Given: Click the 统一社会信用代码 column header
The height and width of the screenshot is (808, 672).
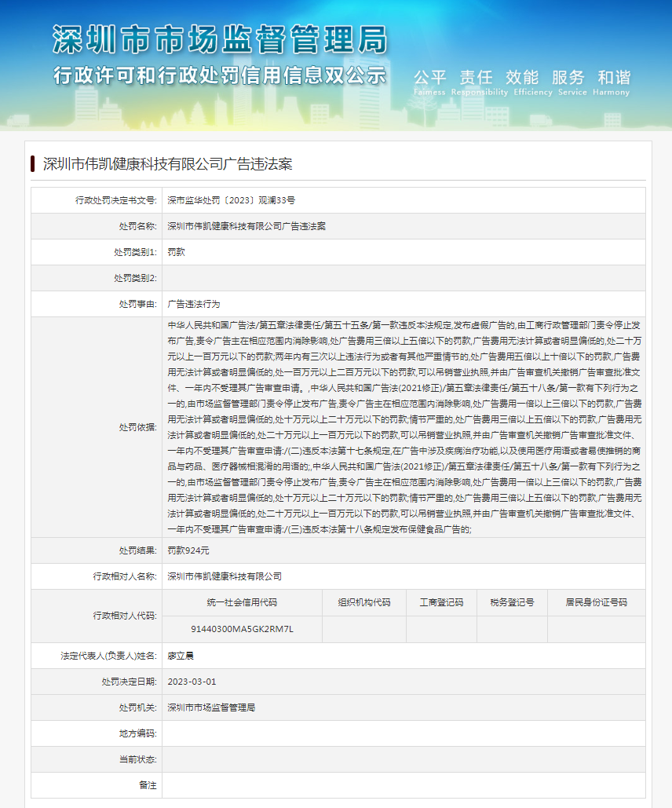Looking at the screenshot, I should [243, 602].
